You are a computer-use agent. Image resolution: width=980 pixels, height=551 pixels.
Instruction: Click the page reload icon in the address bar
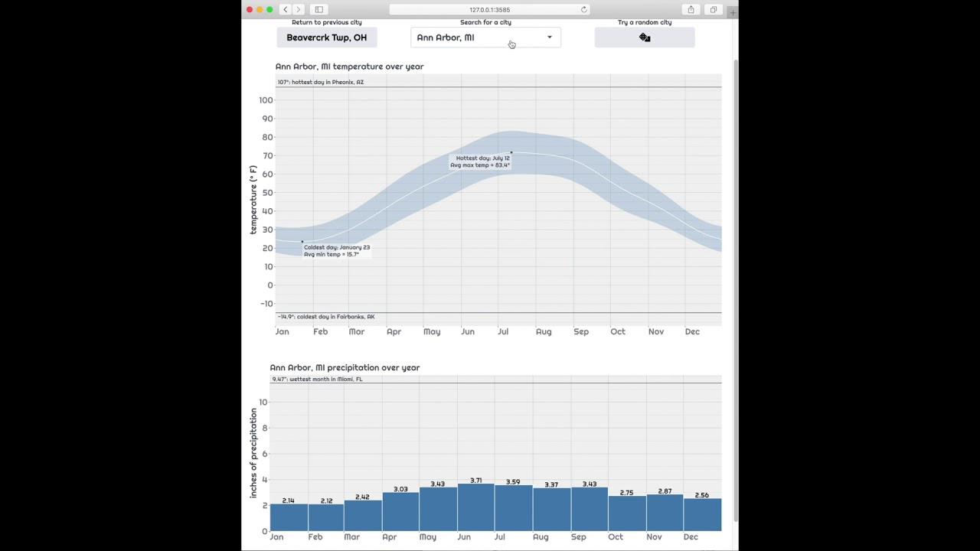pyautogui.click(x=583, y=9)
